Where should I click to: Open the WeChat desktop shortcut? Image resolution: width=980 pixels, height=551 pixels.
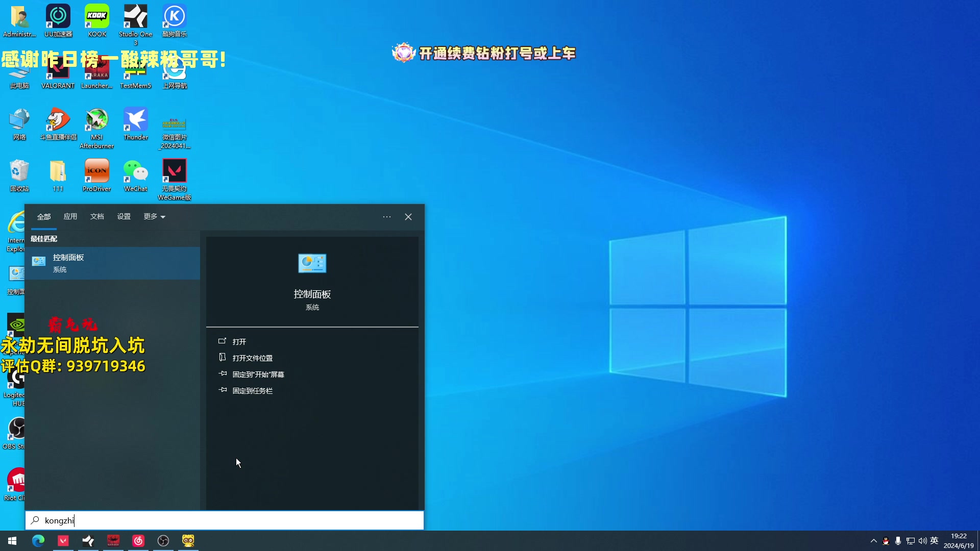[x=136, y=176]
